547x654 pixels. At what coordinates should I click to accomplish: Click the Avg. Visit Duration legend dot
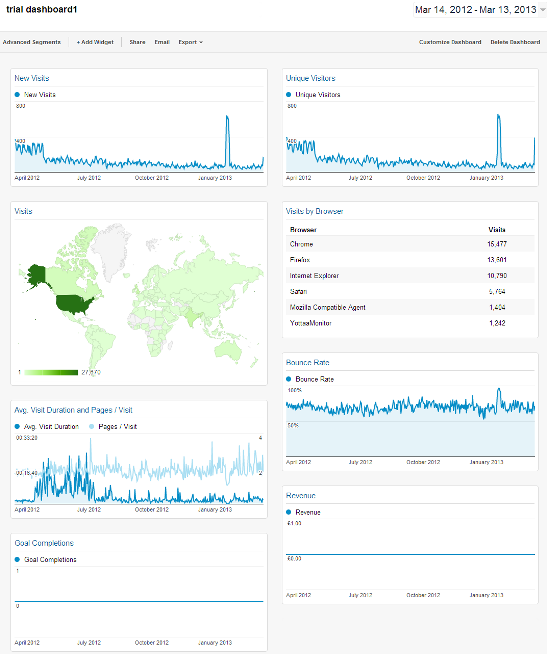pos(17,427)
